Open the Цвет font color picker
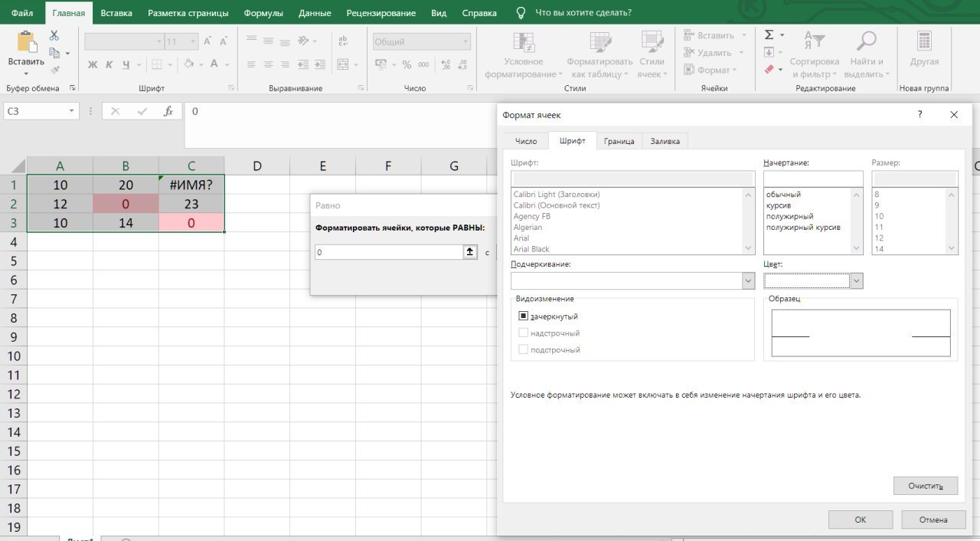Screen dimensions: 980x541 coord(857,281)
